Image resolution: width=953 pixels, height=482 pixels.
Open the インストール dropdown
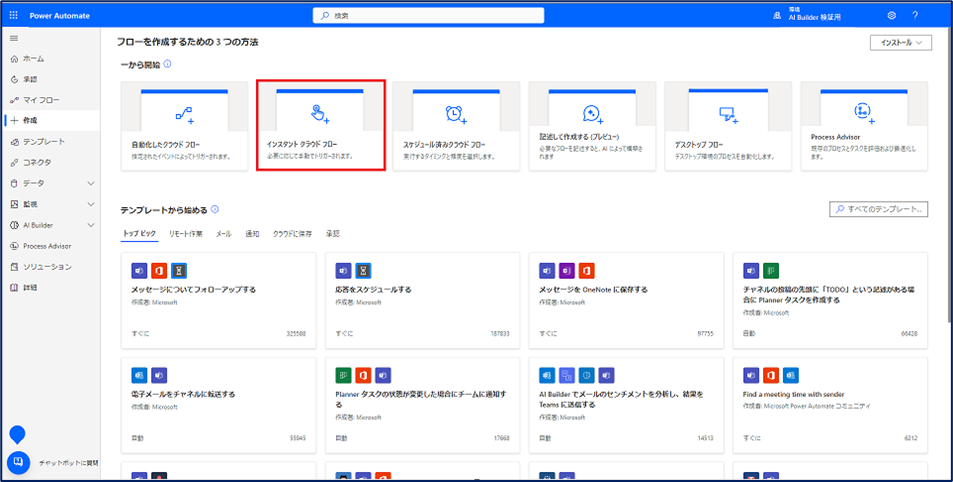pos(901,43)
